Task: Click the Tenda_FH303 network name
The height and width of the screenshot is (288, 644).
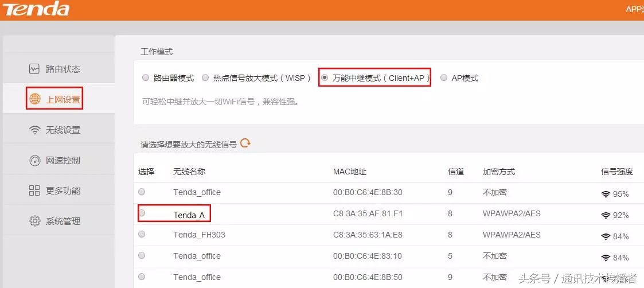Action: [199, 235]
